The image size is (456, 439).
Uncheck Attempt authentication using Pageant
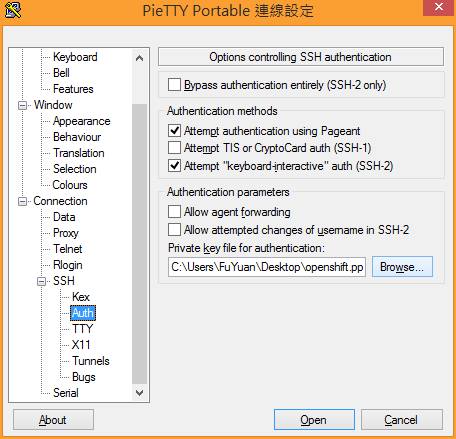click(x=174, y=131)
